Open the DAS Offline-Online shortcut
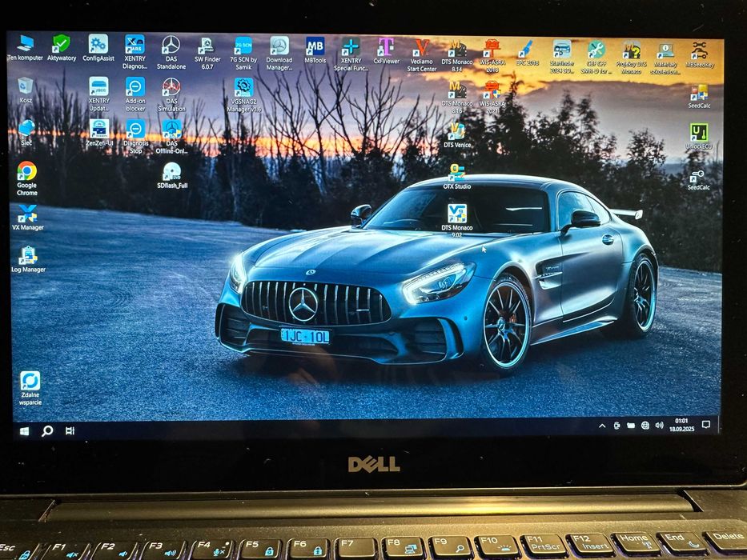Image resolution: width=747 pixels, height=560 pixels. coord(171,137)
